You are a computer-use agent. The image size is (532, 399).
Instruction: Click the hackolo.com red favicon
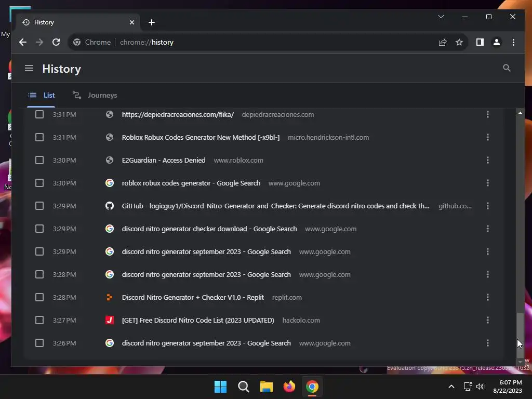[109, 320]
